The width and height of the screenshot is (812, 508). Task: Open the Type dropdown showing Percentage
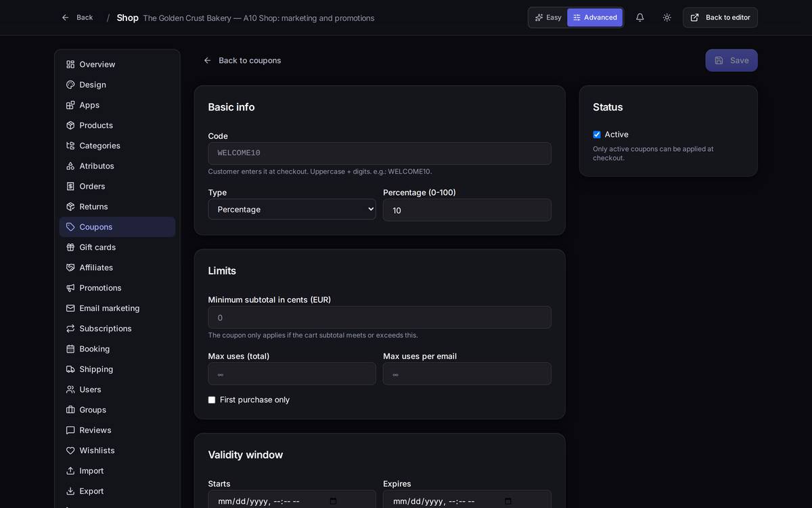tap(292, 209)
